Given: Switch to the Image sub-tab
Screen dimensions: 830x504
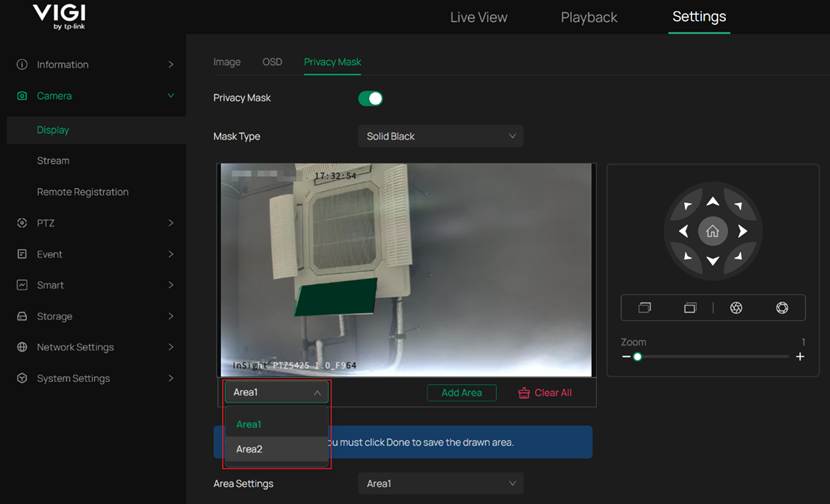Looking at the screenshot, I should (x=227, y=62).
